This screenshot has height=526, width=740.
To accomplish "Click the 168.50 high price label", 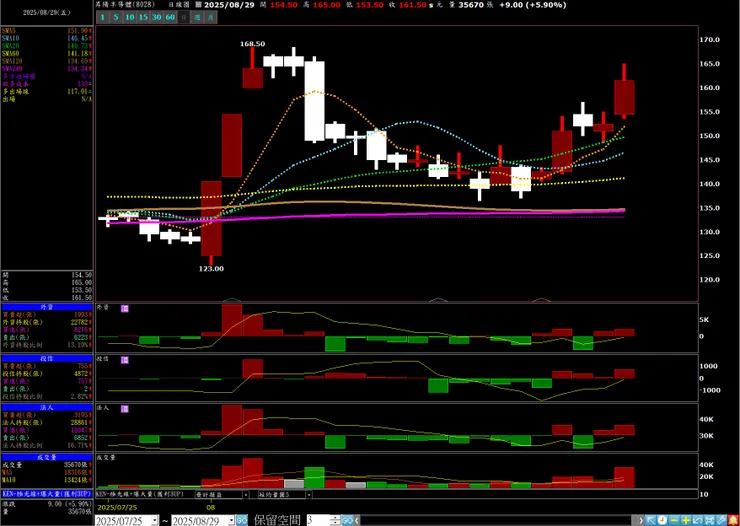I will pyautogui.click(x=252, y=44).
